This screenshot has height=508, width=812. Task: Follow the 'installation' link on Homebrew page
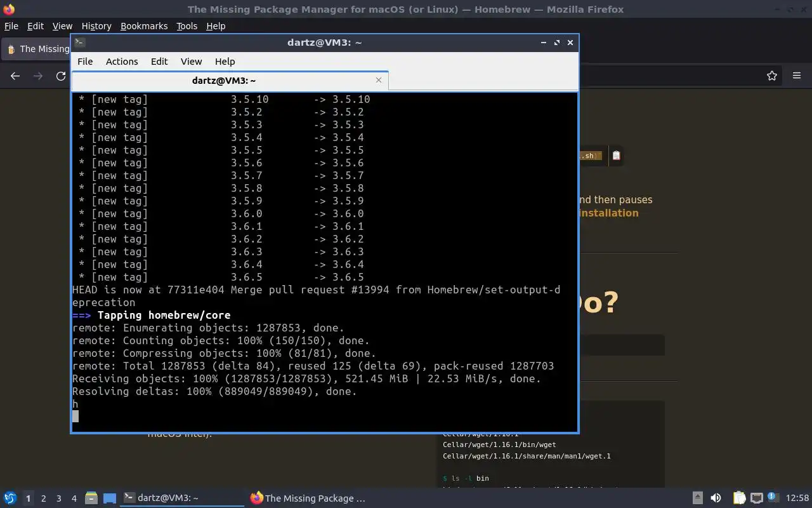tap(609, 213)
